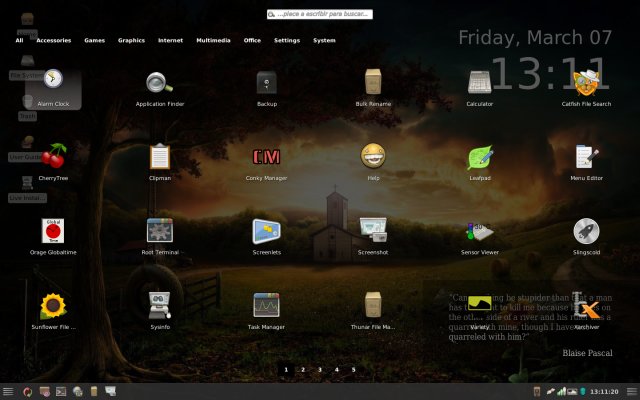Launch Sunflower File manager

point(53,311)
